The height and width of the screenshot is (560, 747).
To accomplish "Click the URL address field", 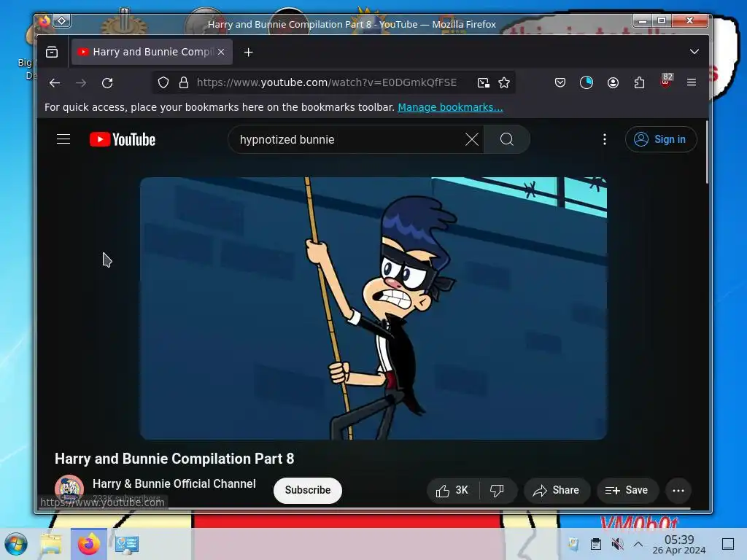I will [327, 83].
